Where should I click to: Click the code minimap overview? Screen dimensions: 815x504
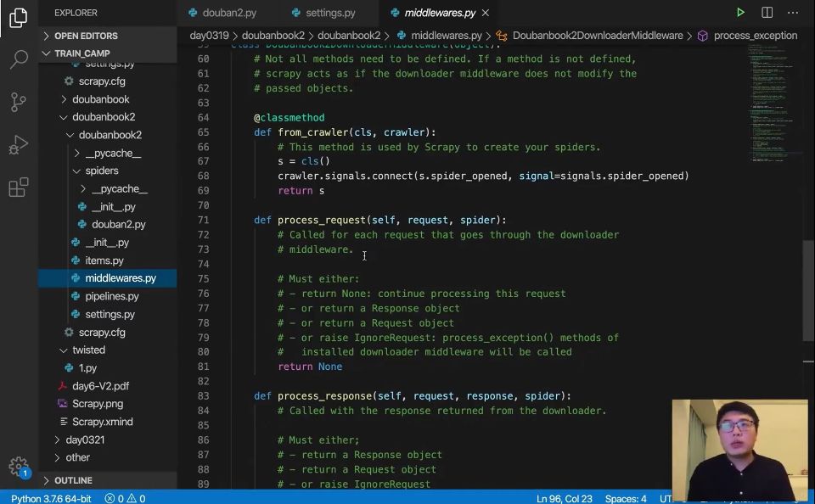[772, 104]
